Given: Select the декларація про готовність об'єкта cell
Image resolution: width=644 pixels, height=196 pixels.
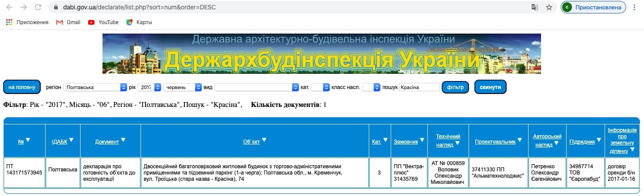Looking at the screenshot, I should click(111, 173).
